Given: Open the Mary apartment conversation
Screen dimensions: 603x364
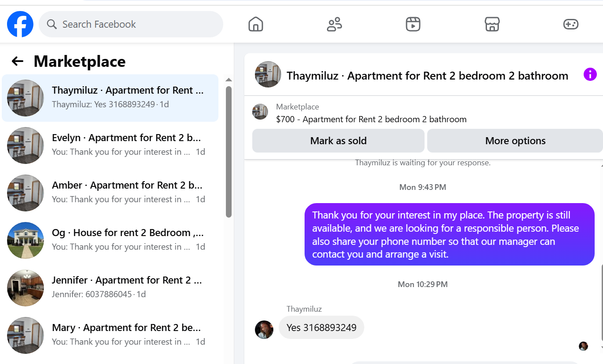Looking at the screenshot, I should pos(110,335).
